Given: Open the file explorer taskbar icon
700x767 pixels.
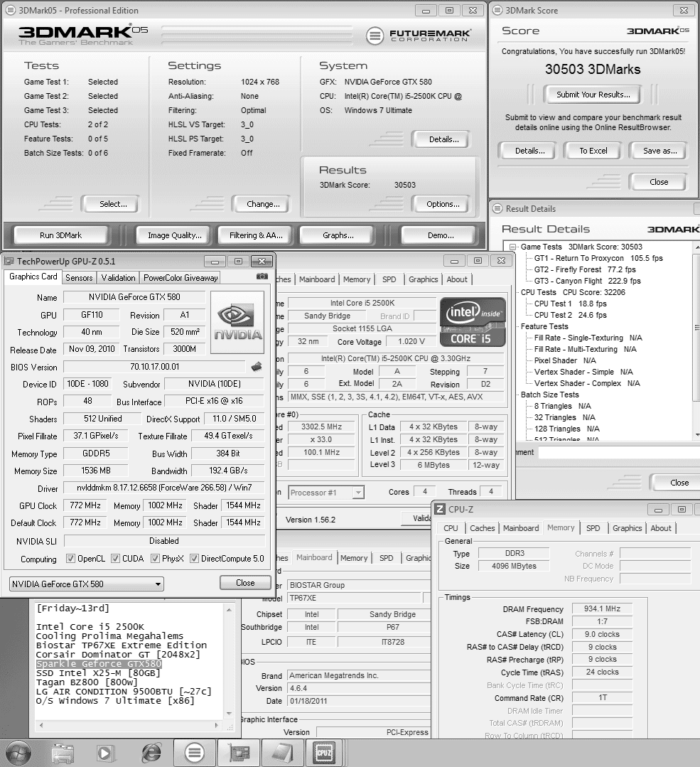Looking at the screenshot, I should [x=63, y=753].
